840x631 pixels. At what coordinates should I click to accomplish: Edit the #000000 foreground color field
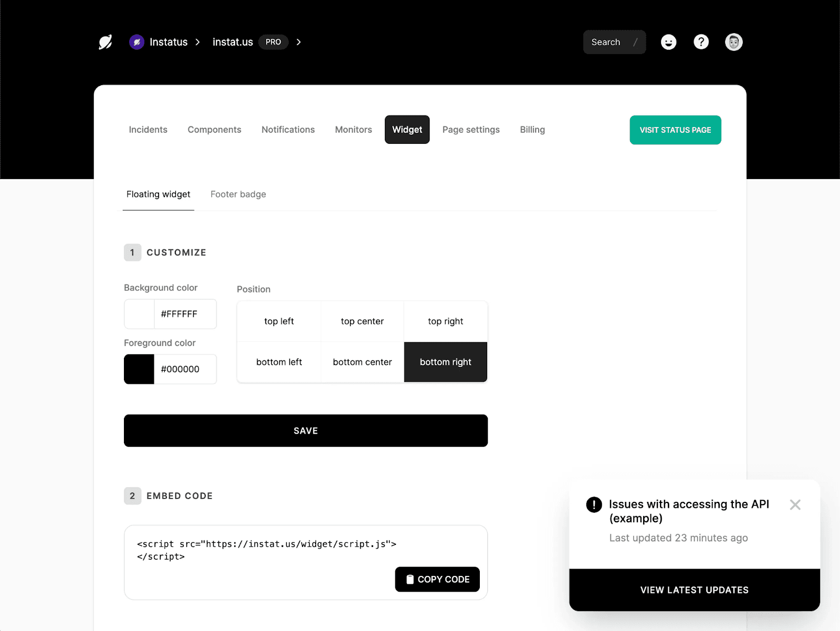(x=185, y=369)
